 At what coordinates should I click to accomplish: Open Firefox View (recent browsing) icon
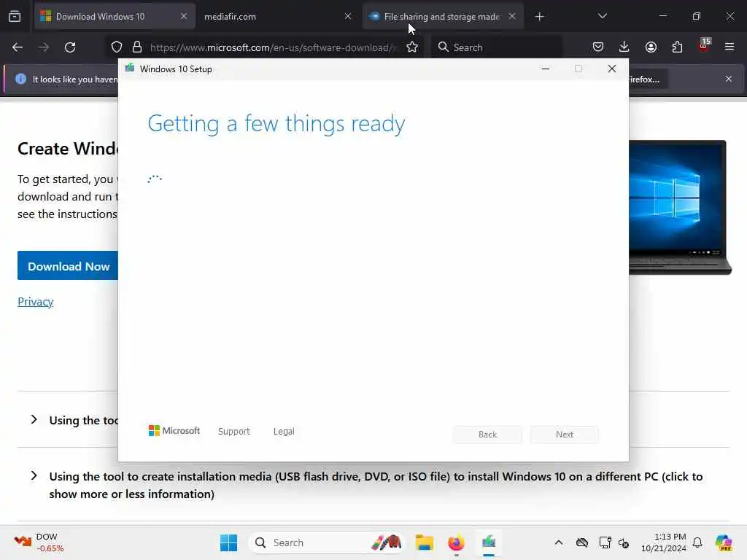tap(15, 16)
